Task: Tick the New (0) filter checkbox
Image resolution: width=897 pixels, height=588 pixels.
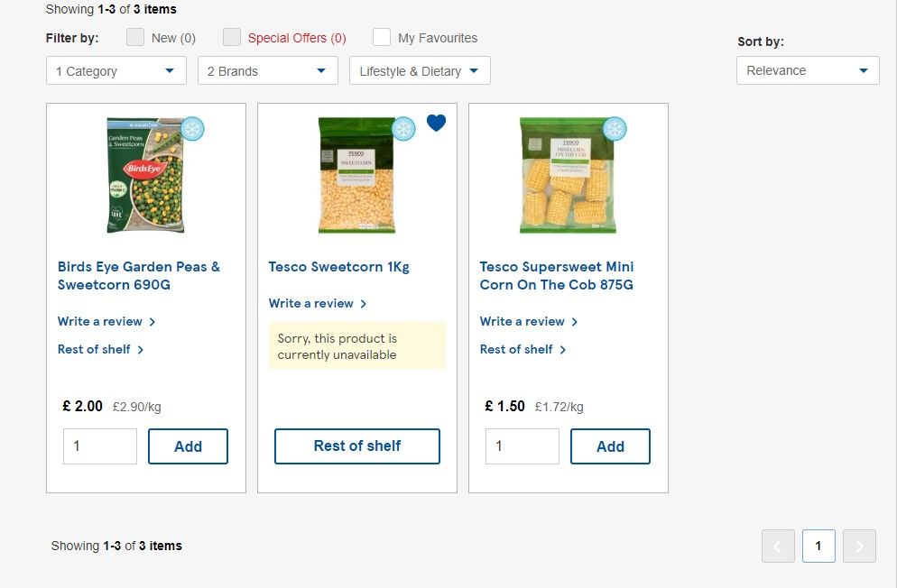Action: point(135,37)
